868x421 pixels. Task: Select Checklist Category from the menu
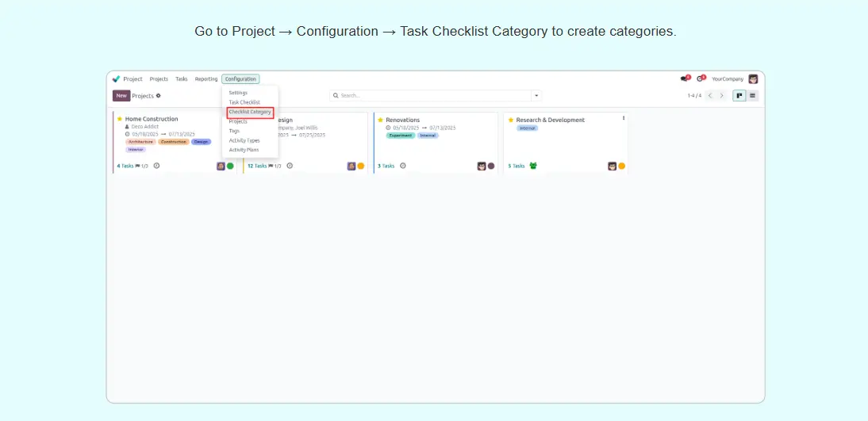point(250,112)
